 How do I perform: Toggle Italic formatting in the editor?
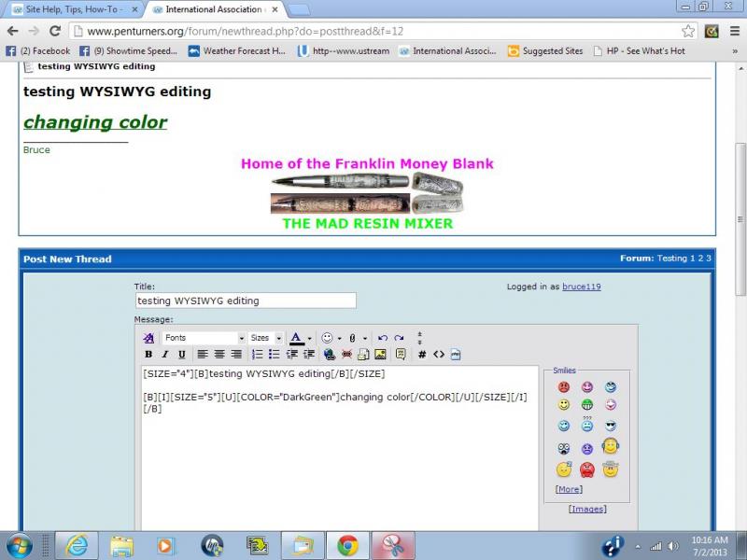click(x=165, y=355)
